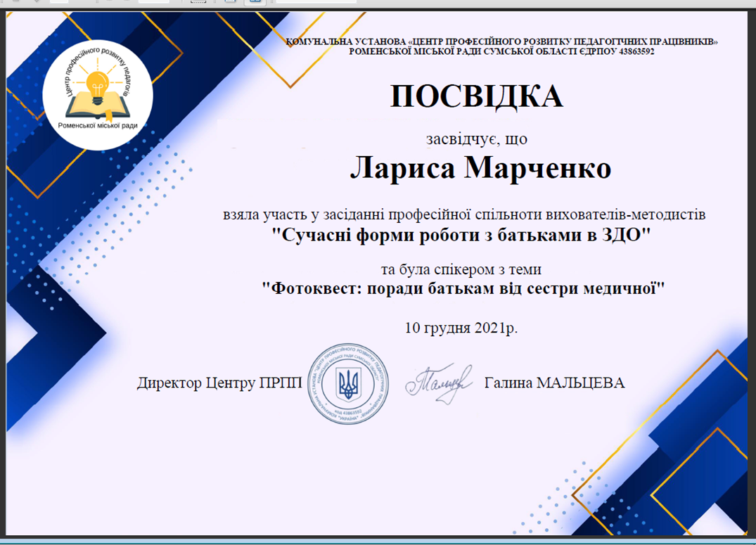Click the selected page view button in top toolbar
Viewport: 756px width, 545px height.
tap(255, 1)
